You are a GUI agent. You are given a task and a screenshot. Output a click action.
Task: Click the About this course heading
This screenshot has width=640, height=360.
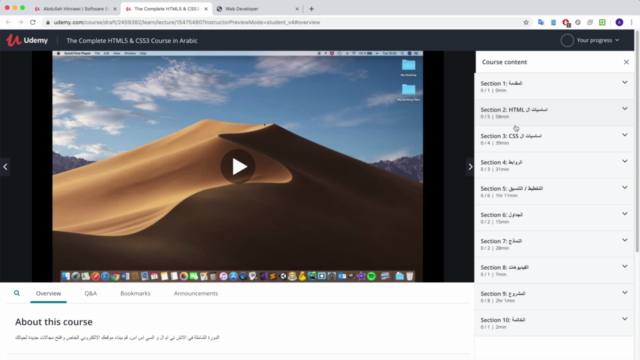[x=54, y=322]
